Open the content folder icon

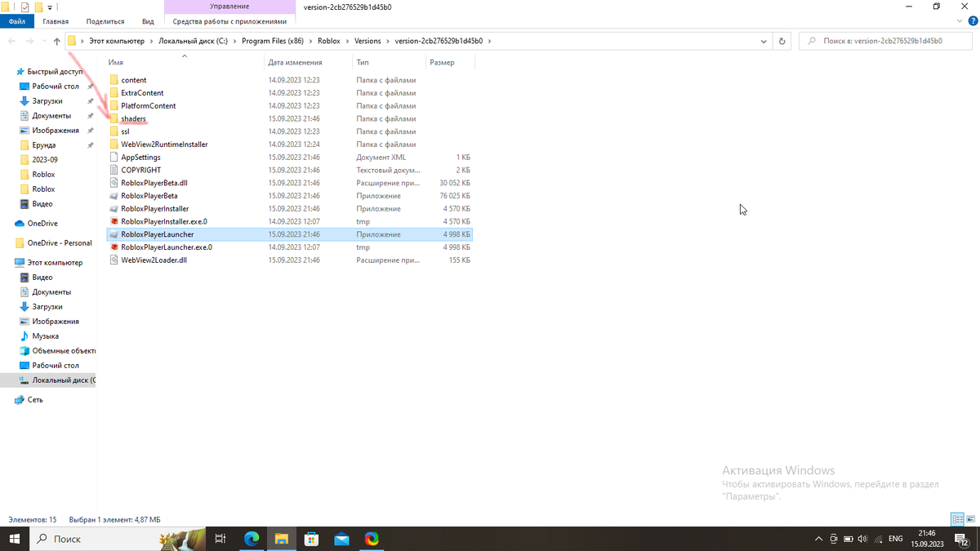coord(114,80)
